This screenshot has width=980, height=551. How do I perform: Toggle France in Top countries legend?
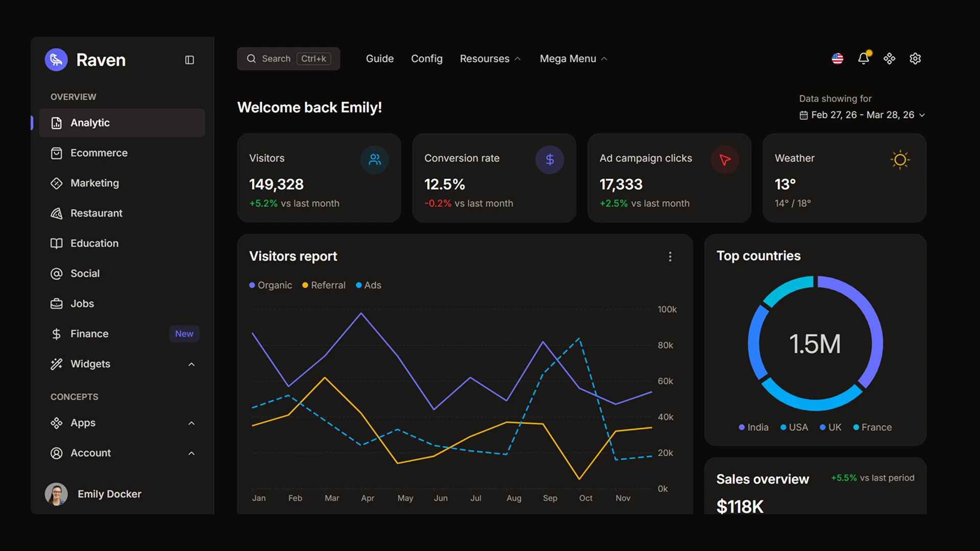[x=872, y=428]
